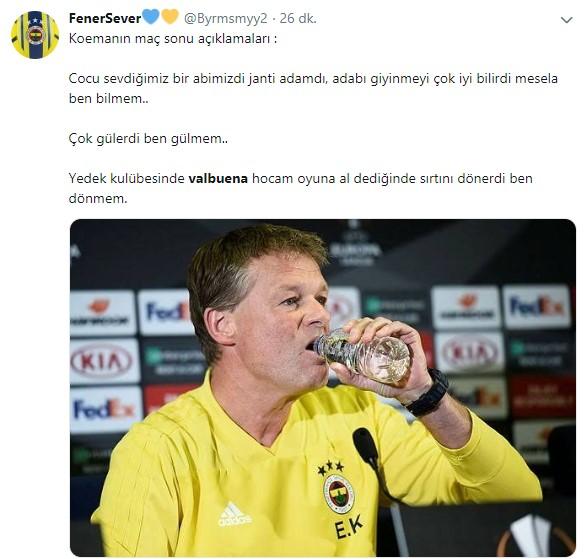Click the water bottle in the photo
Screen dimensions: 584x559
(x=362, y=354)
